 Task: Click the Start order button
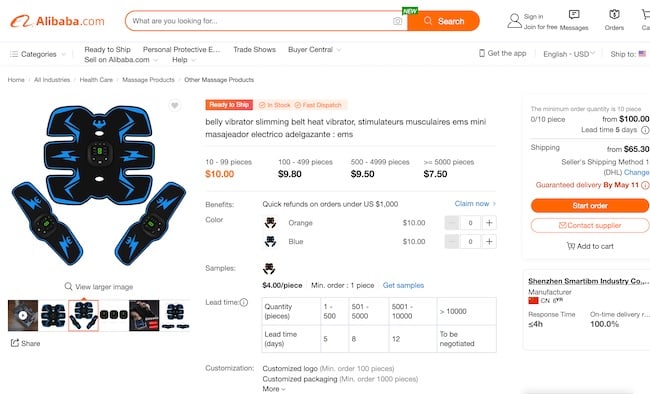click(590, 205)
